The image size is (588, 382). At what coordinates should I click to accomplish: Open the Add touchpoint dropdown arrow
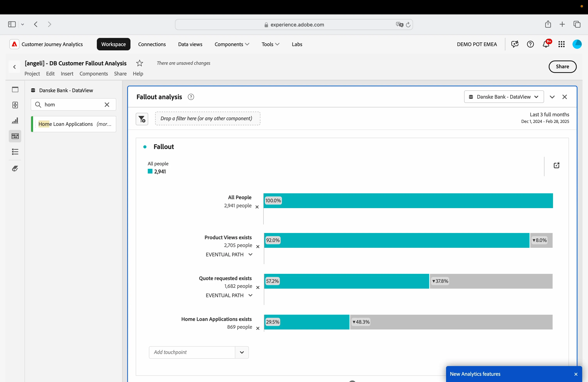pos(242,352)
